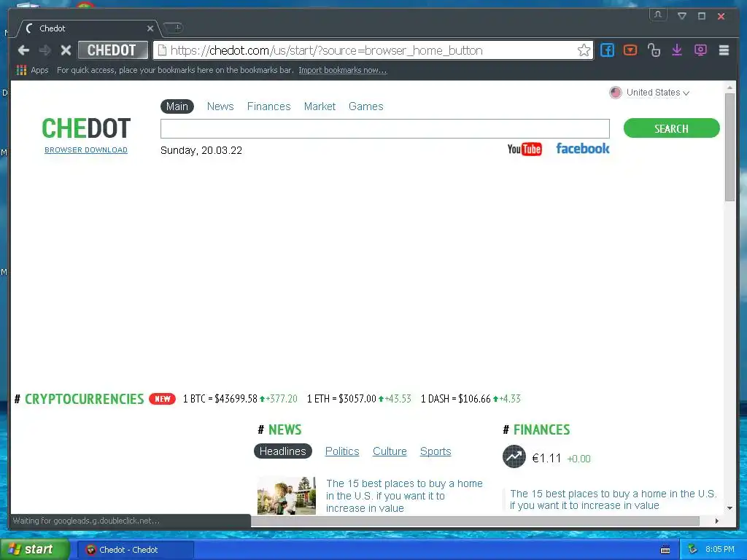Open the BROWSER DOWNLOAD link

pyautogui.click(x=86, y=149)
